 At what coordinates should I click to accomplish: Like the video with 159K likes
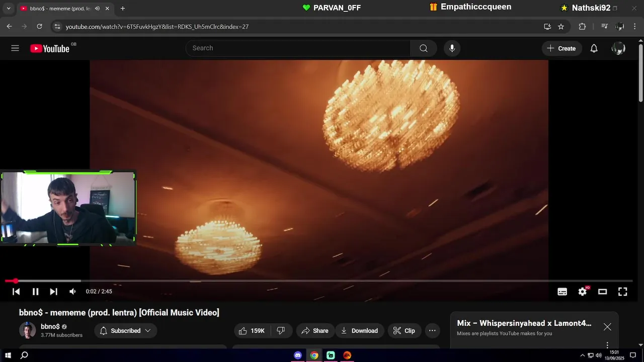253,330
